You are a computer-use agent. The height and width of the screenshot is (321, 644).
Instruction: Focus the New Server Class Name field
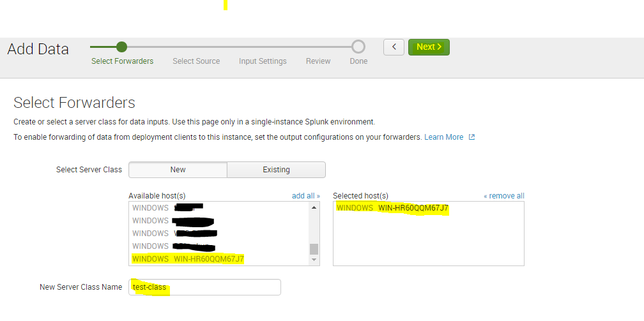204,287
